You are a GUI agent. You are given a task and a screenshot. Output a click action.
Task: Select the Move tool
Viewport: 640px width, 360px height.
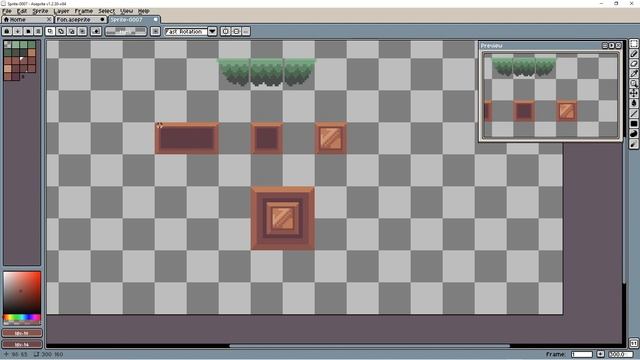click(633, 93)
